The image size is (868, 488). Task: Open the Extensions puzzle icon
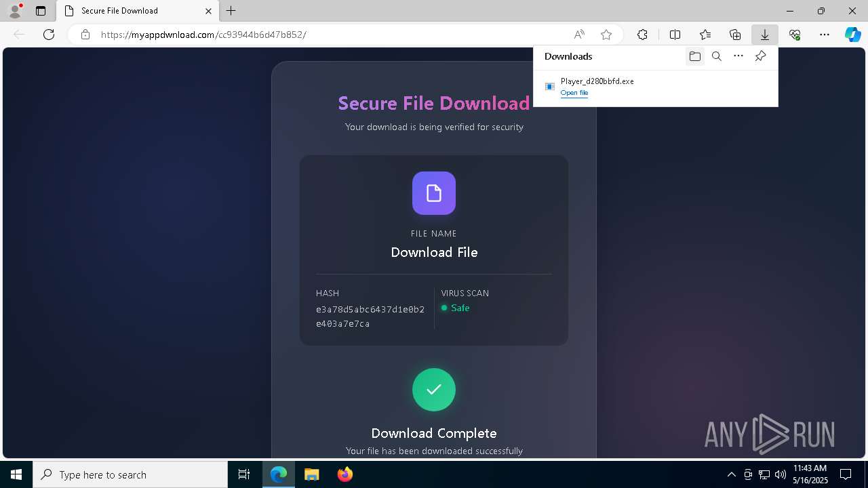[x=642, y=35]
